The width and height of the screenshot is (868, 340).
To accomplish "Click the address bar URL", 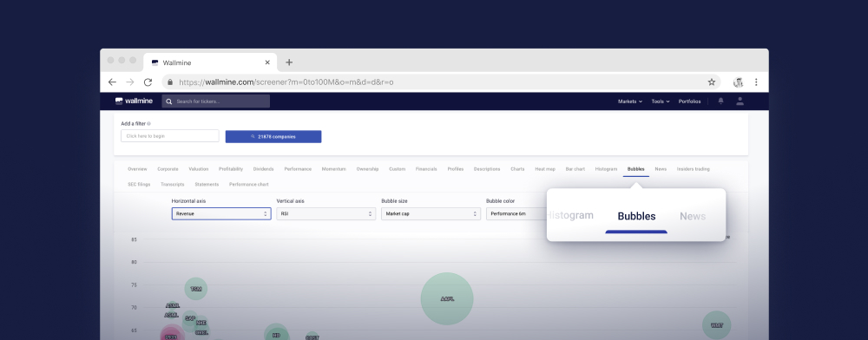I will click(286, 82).
